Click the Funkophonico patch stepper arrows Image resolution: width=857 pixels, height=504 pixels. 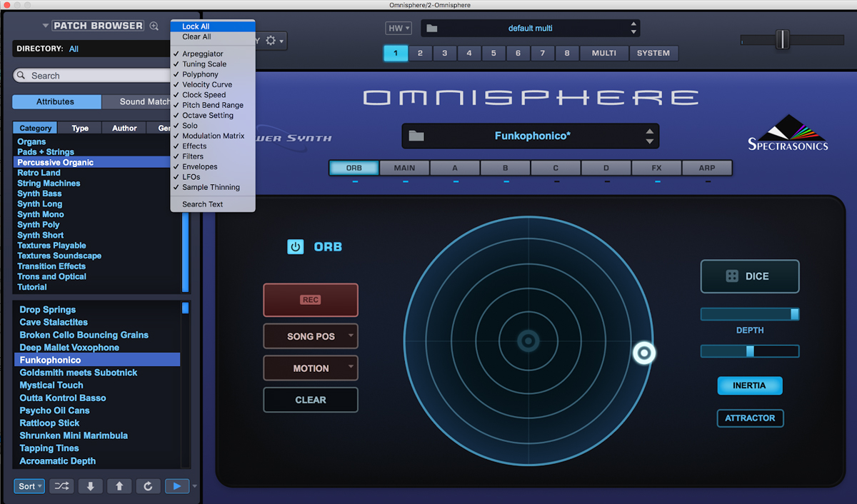(649, 136)
